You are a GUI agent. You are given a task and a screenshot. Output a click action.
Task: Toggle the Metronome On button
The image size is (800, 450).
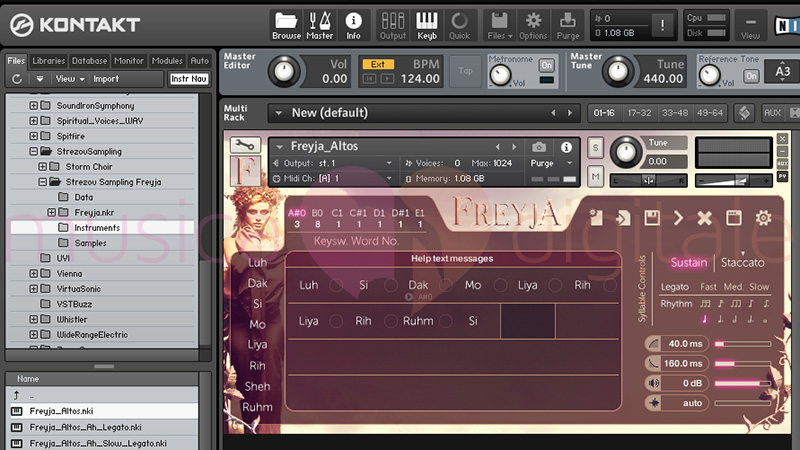click(546, 65)
